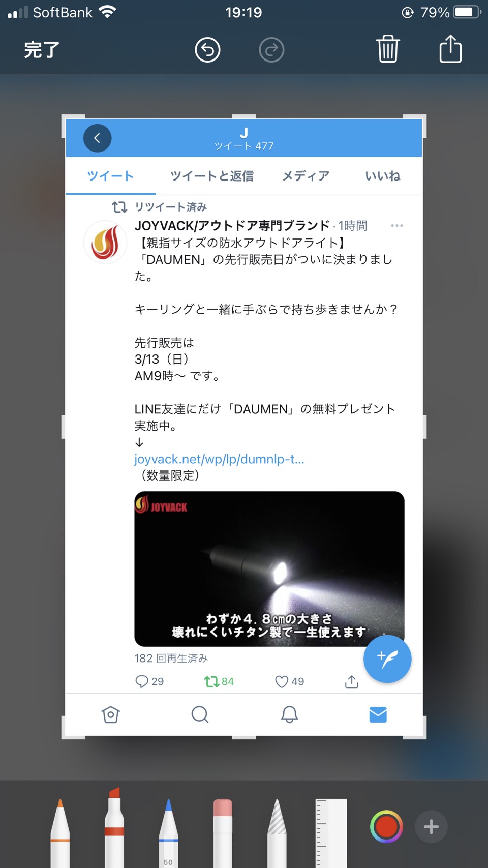The width and height of the screenshot is (488, 868).
Task: Open the plus add-annotation menu
Action: click(x=431, y=826)
